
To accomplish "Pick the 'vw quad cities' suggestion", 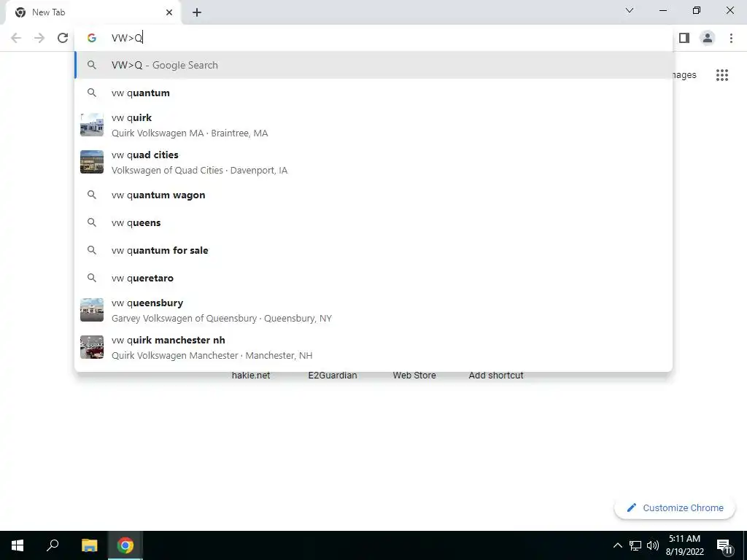I will point(374,163).
